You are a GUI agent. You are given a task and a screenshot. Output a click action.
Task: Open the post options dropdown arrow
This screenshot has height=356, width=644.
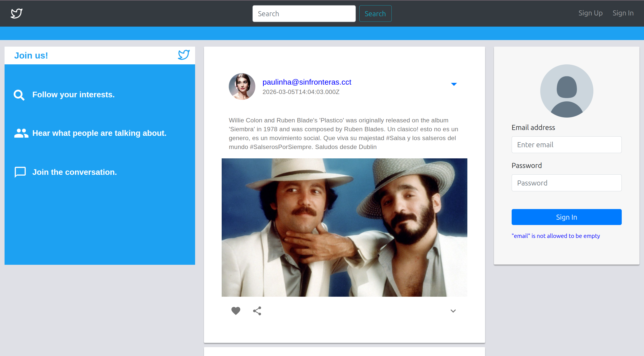pos(454,84)
